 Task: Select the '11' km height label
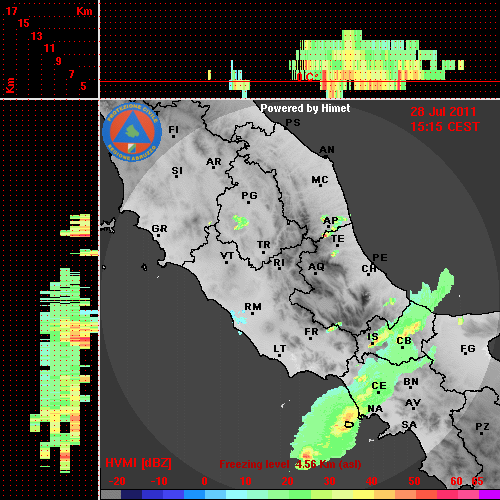pyautogui.click(x=49, y=48)
